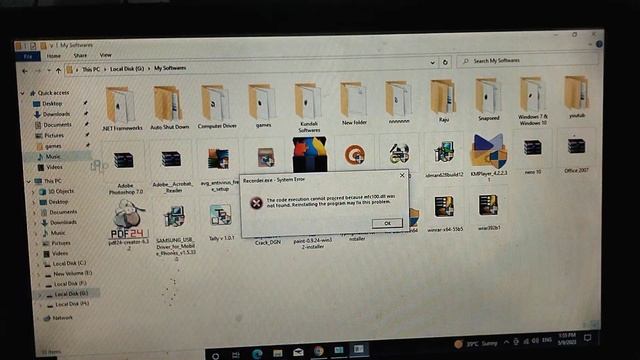Select Music under Quick access
640x360 pixels.
click(53, 157)
